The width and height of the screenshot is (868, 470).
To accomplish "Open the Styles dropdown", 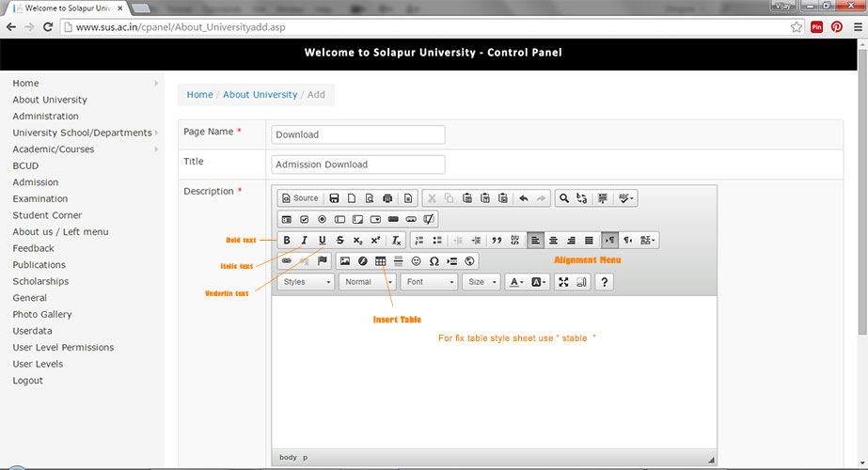I will pos(307,282).
